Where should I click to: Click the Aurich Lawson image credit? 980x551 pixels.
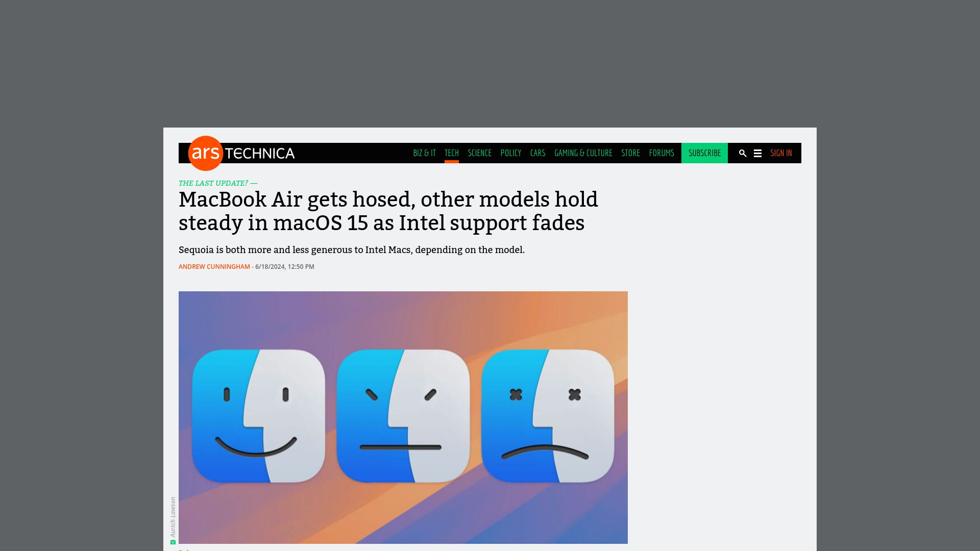click(173, 517)
